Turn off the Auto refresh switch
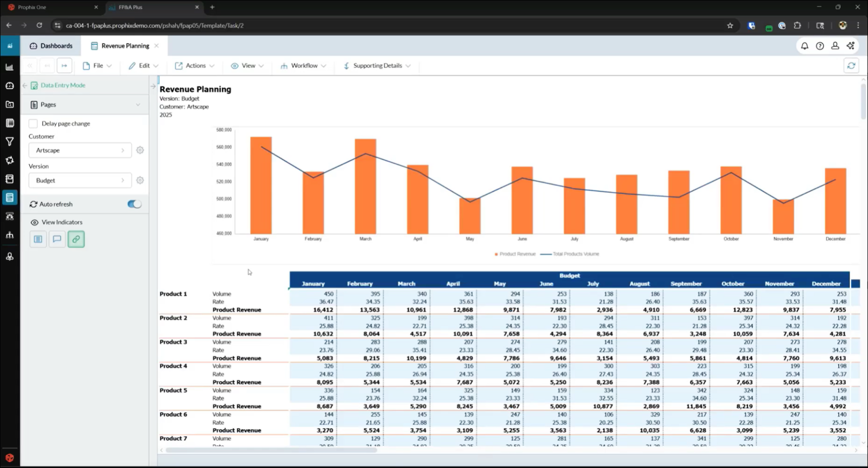This screenshot has height=468, width=868. pyautogui.click(x=134, y=204)
